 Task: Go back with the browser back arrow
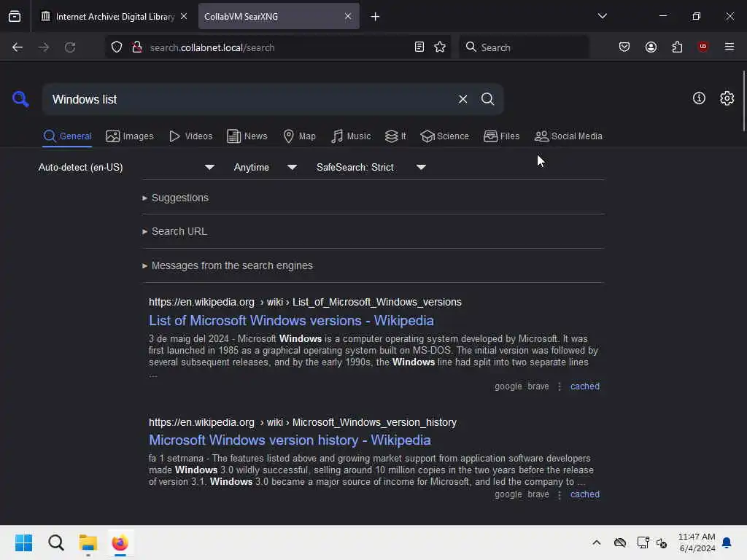[18, 47]
